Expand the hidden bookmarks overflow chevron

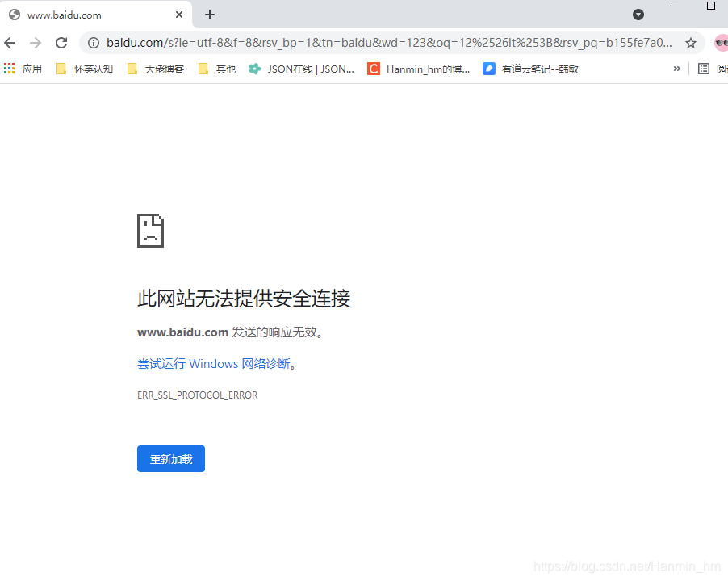pyautogui.click(x=678, y=69)
